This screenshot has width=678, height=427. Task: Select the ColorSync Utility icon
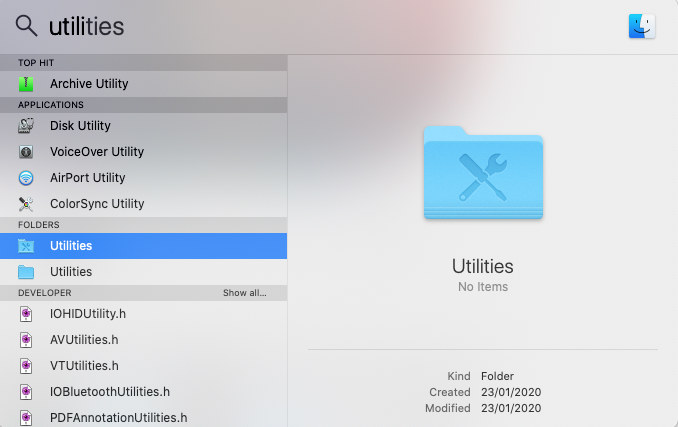27,204
